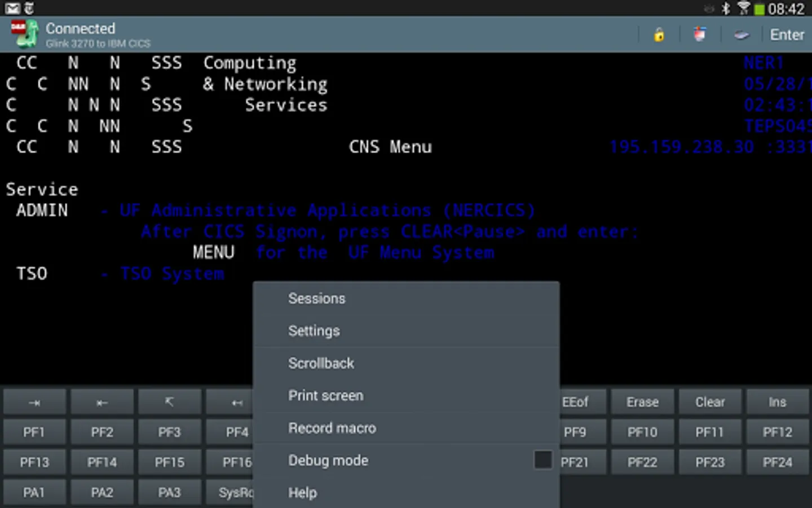Tap the yellow padlock icon
The image size is (812, 508).
click(659, 35)
